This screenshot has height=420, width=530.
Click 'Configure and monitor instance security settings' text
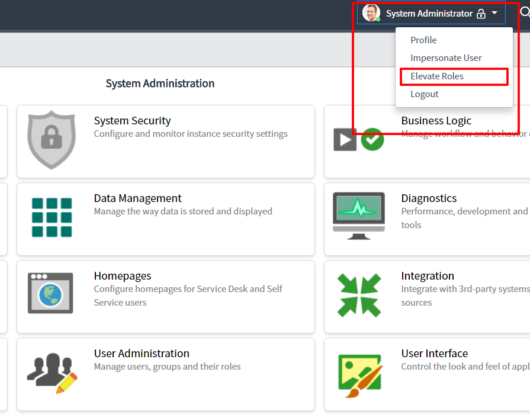pyautogui.click(x=191, y=134)
